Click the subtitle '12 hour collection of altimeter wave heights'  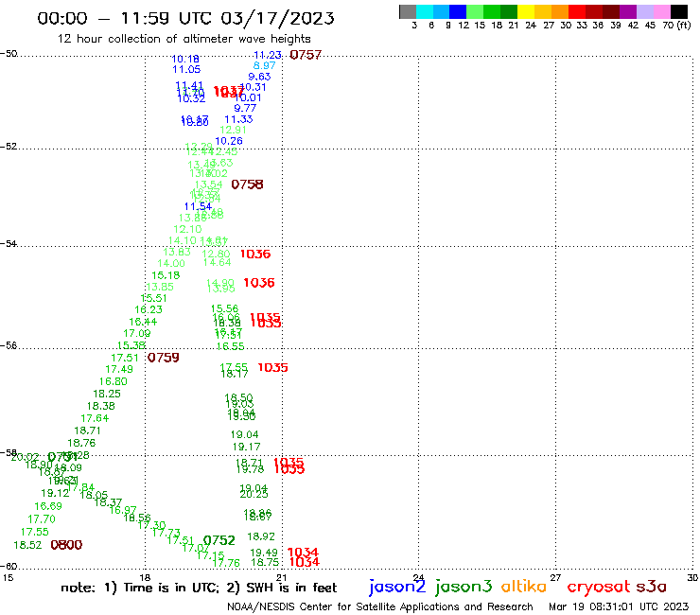184,39
